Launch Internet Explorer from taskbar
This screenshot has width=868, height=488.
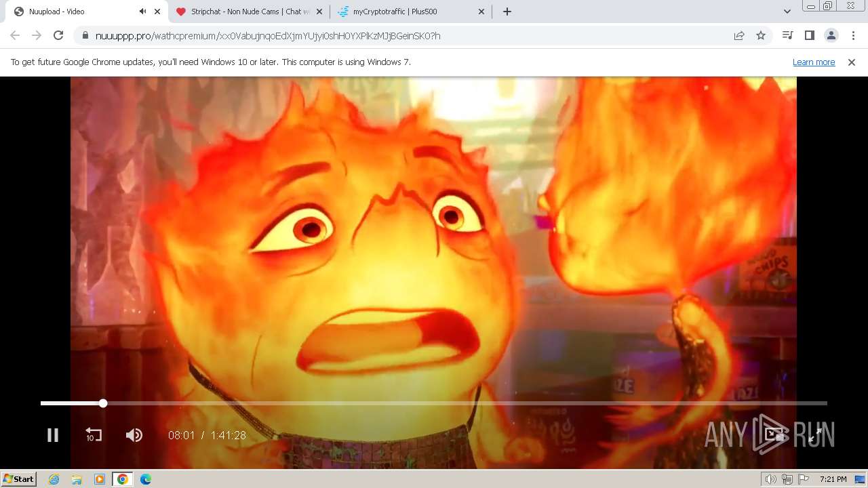click(x=54, y=479)
